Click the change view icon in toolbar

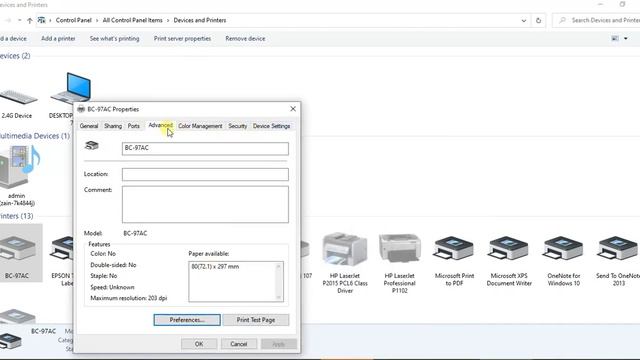click(x=615, y=38)
